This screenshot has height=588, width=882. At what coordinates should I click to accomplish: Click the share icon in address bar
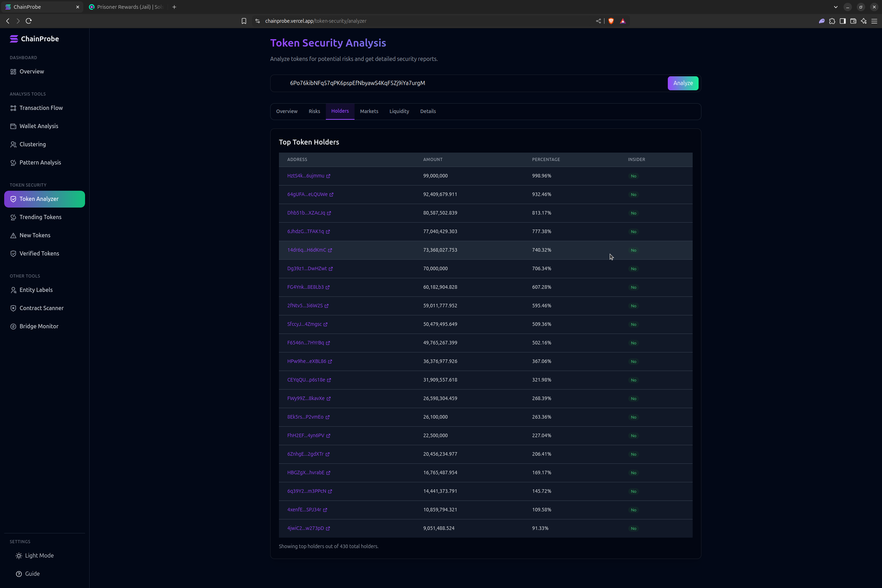(x=598, y=21)
